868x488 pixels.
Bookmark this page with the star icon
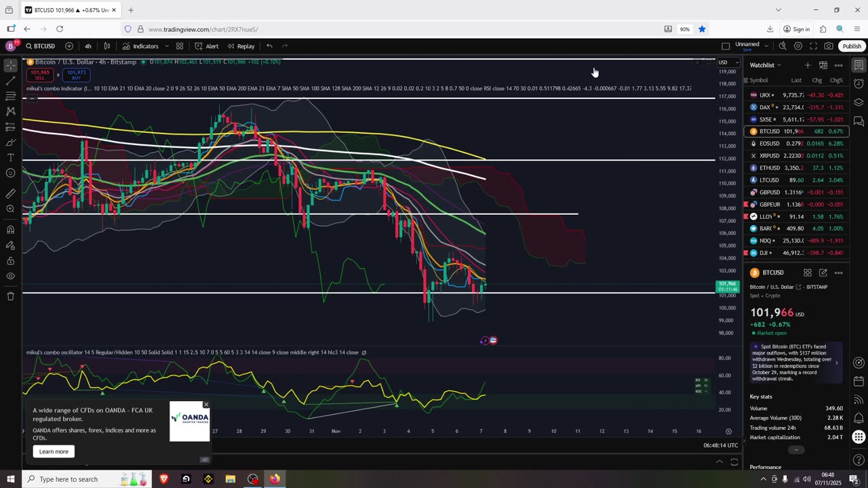coord(702,29)
